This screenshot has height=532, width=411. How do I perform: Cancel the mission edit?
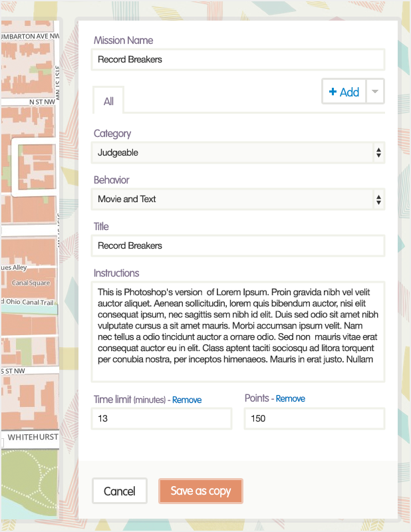(120, 491)
